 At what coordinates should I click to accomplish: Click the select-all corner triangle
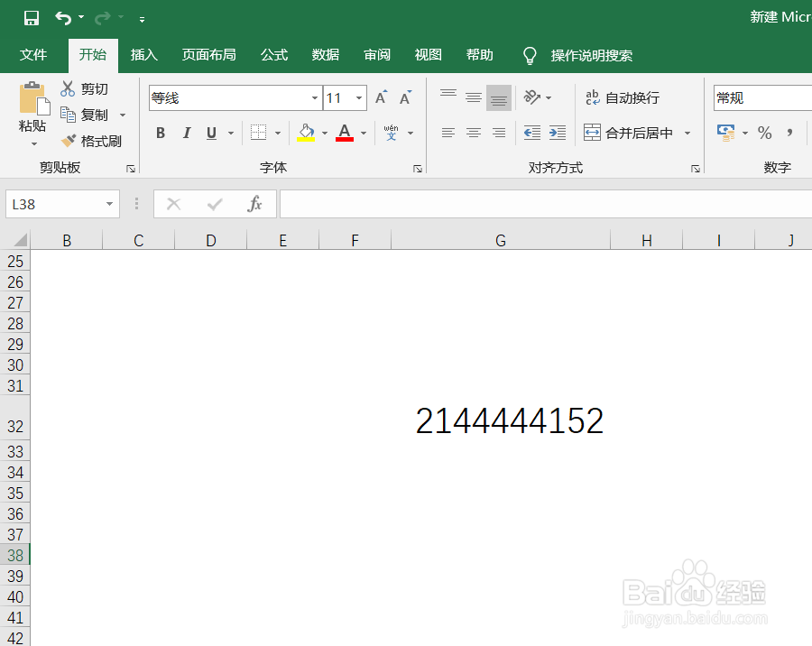pos(20,240)
